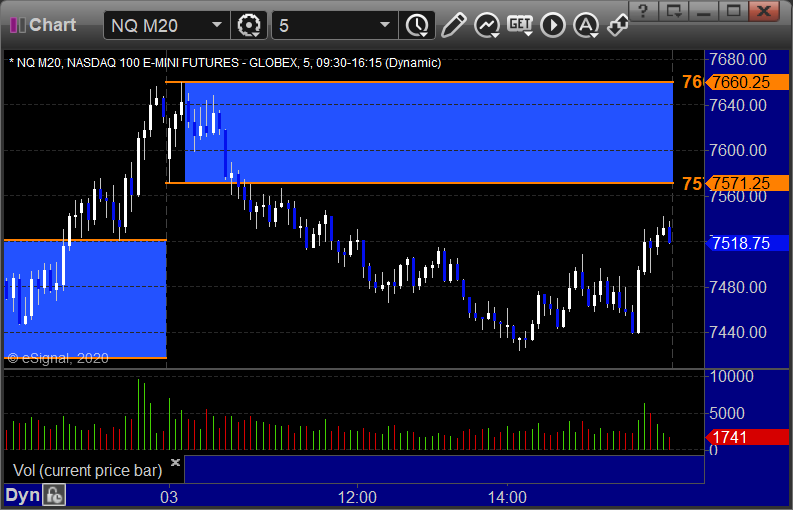Open the window options dropdown icon
Viewport: 793px width, 510px height.
coord(674,10)
